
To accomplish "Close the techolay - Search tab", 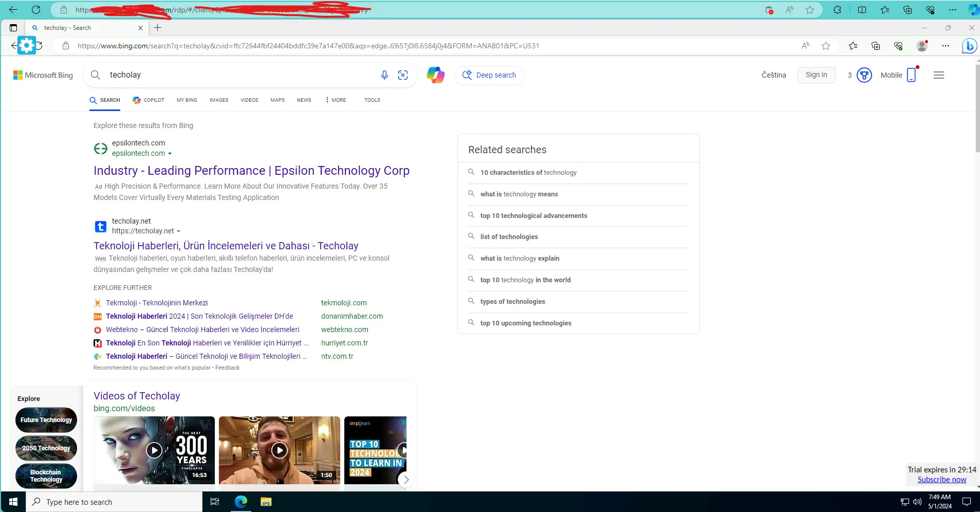I will click(x=140, y=28).
